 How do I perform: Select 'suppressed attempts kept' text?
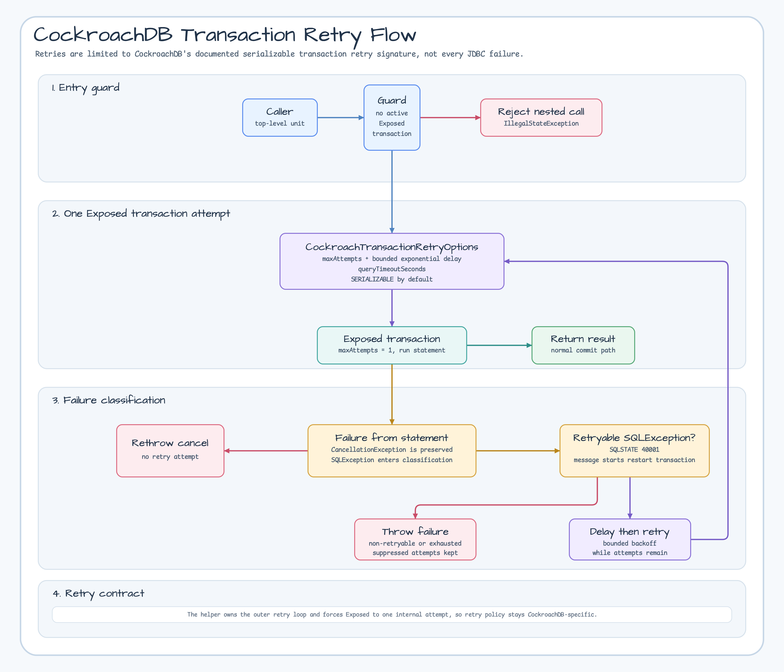pyautogui.click(x=415, y=553)
